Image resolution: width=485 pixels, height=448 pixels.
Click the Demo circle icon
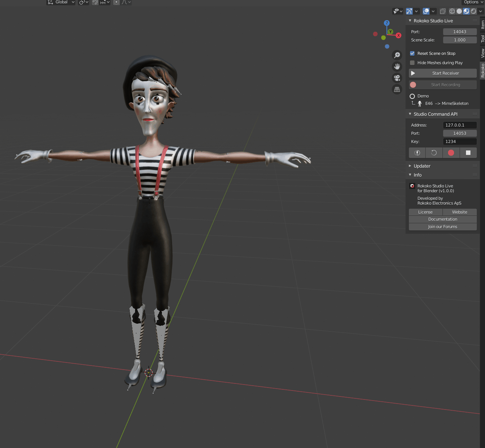(x=412, y=96)
